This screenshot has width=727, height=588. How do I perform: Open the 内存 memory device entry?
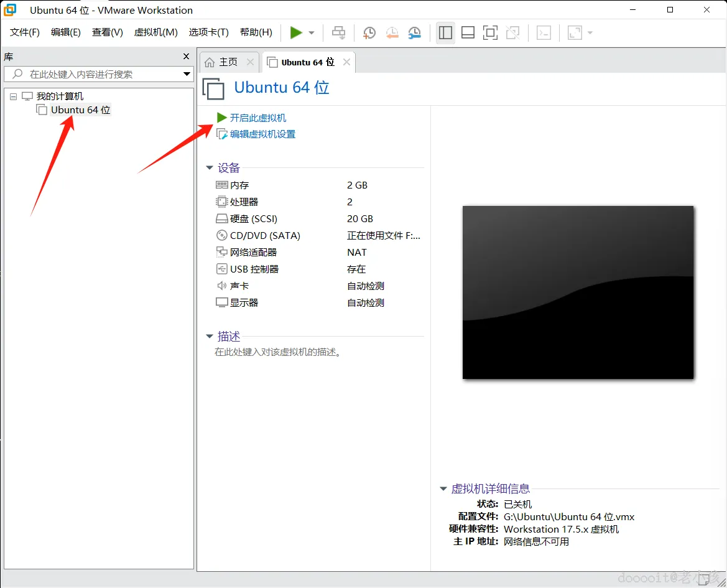coord(239,185)
